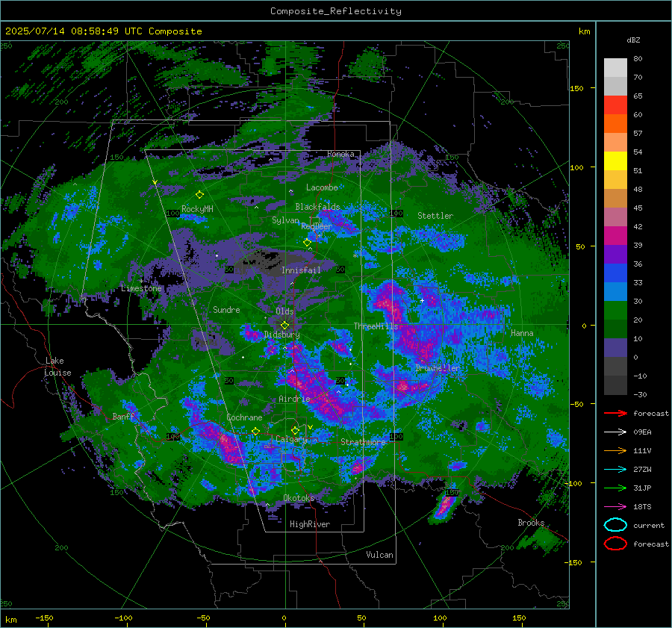Click the Strathmore city label

(364, 442)
